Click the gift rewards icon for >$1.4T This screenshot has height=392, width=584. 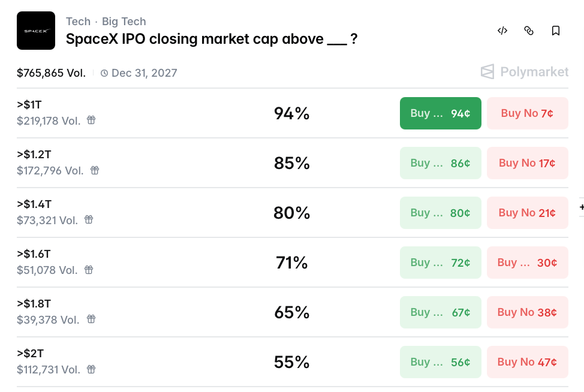pos(89,220)
